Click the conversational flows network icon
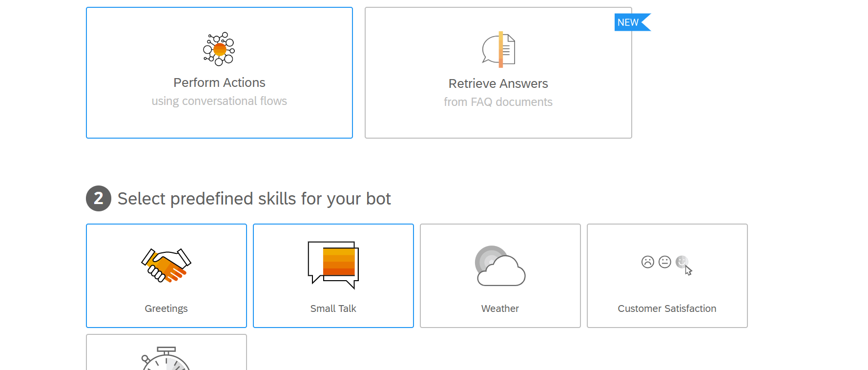 click(218, 48)
